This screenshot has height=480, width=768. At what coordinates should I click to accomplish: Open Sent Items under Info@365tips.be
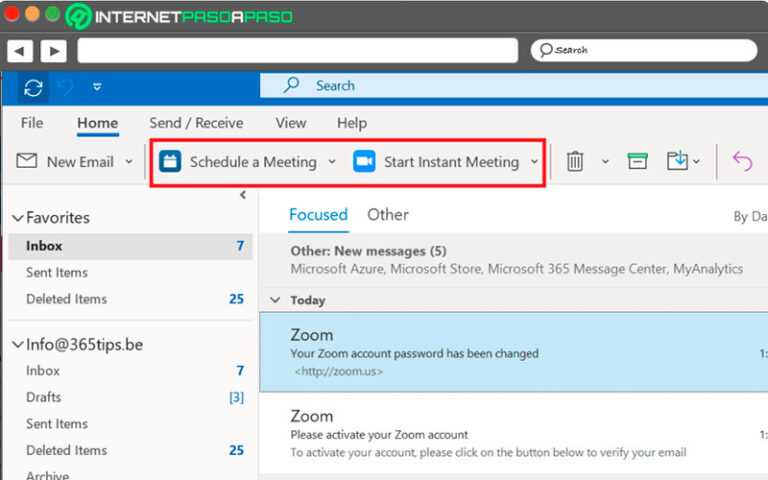[x=130, y=424]
